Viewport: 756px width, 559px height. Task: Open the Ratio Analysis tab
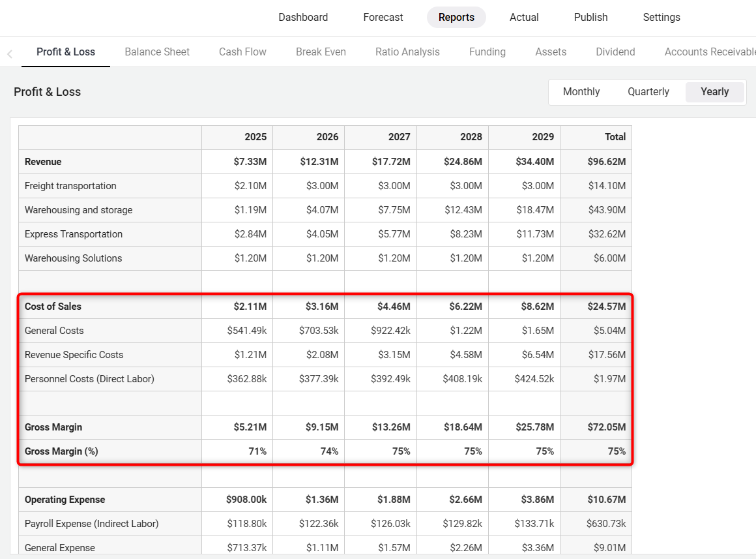pyautogui.click(x=407, y=52)
